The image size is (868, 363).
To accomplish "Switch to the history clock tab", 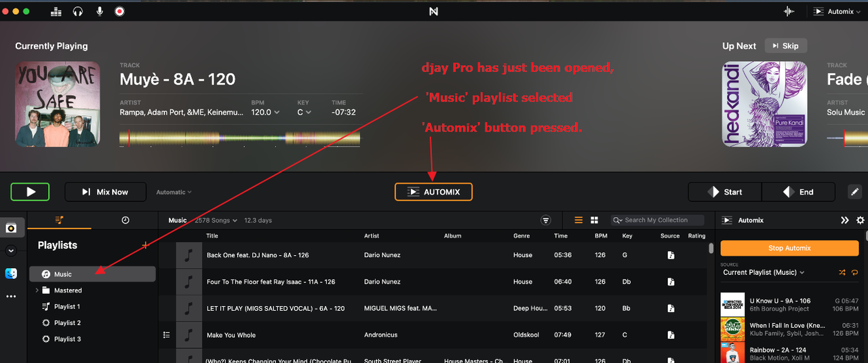I will pyautogui.click(x=125, y=220).
